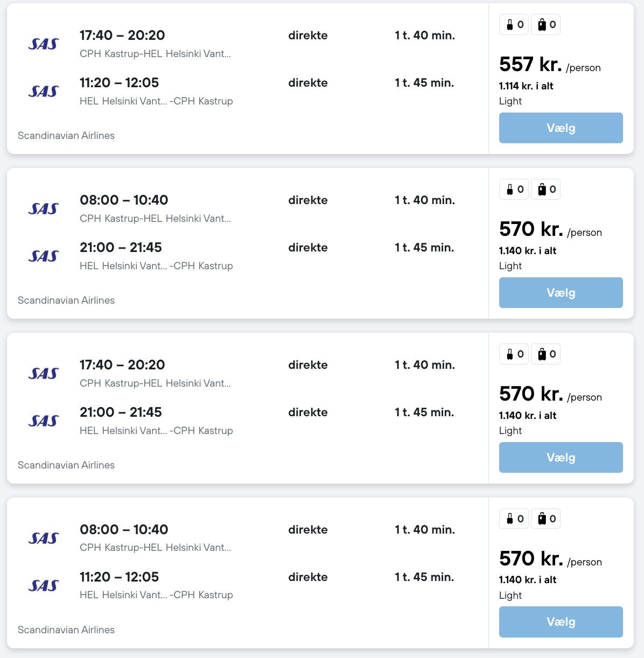
Task: Click carry-on icon for 08:00 outbound, 11:20 return
Action: pyautogui.click(x=514, y=519)
